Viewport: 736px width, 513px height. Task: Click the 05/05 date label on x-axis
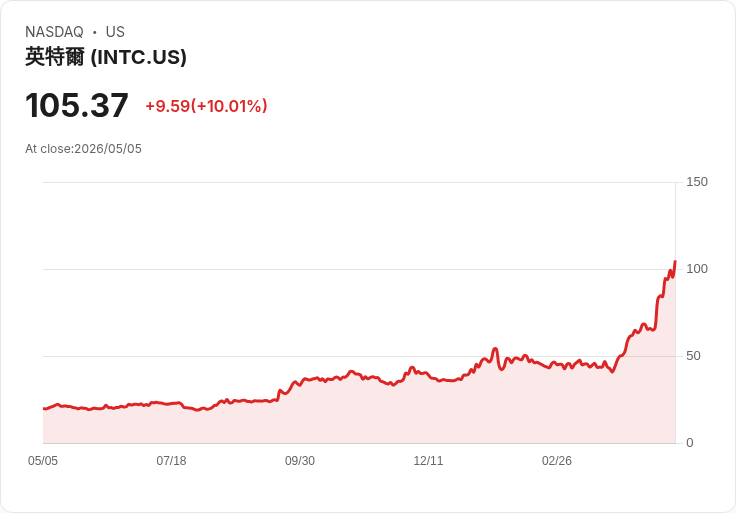(x=43, y=460)
